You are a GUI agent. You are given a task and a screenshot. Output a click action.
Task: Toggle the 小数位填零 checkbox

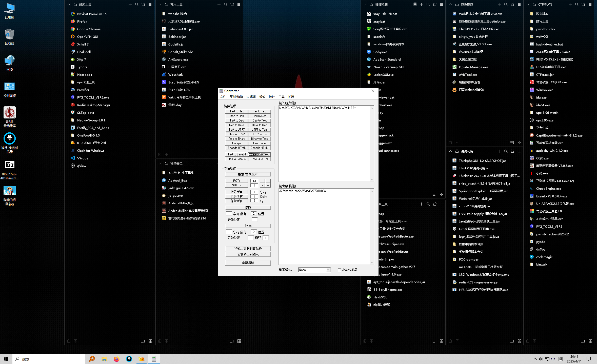339,270
